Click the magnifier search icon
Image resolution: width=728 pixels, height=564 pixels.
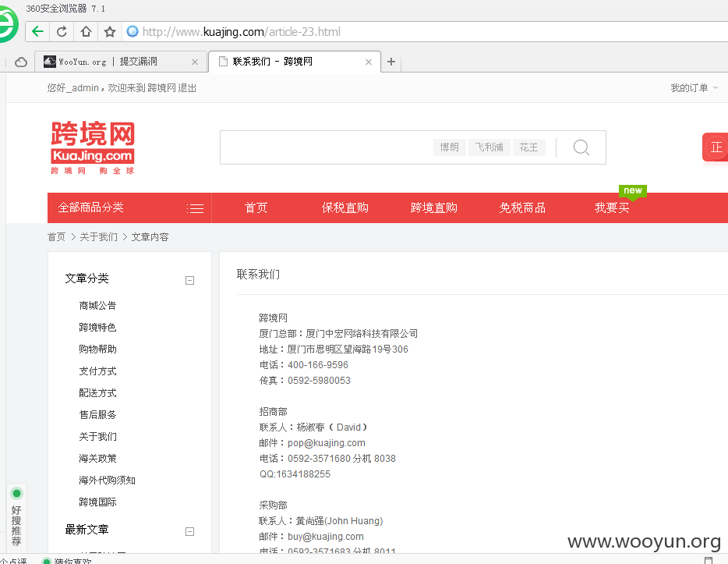click(581, 147)
